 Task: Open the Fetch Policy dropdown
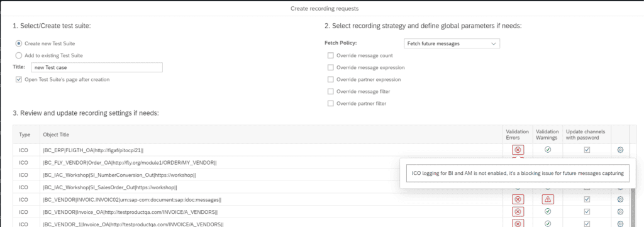[452, 43]
